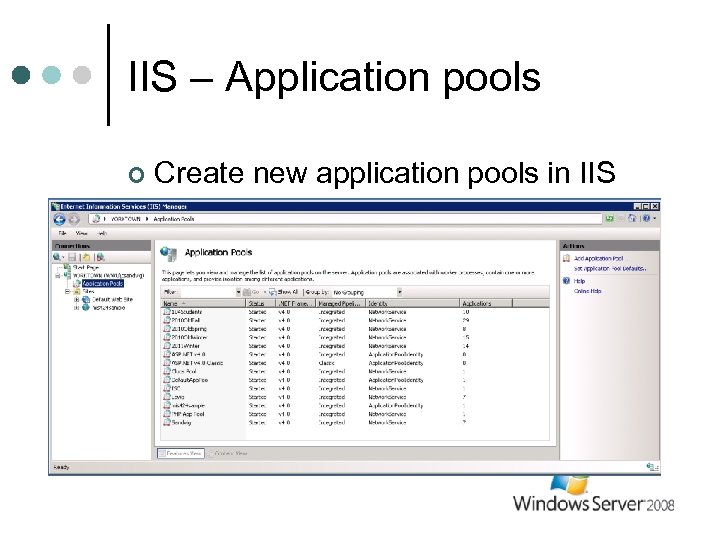Image resolution: width=720 pixels, height=540 pixels.
Task: Click the Save Connections disk icon
Action: (72, 257)
